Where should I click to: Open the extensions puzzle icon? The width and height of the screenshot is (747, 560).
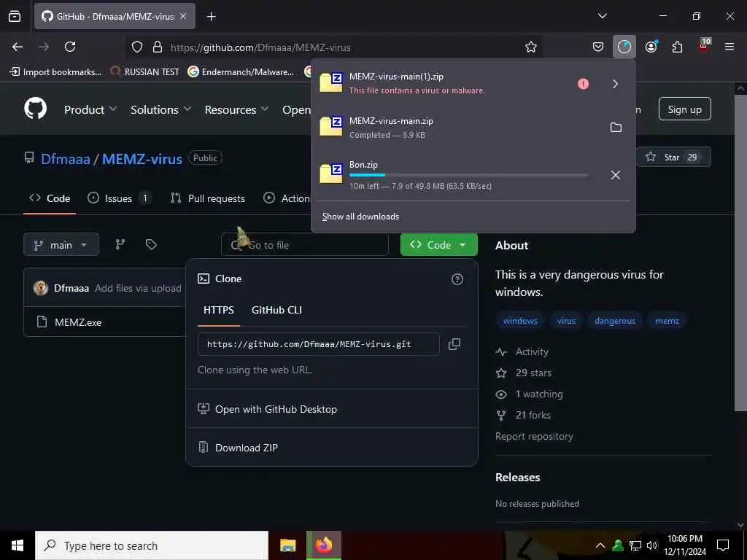click(677, 47)
